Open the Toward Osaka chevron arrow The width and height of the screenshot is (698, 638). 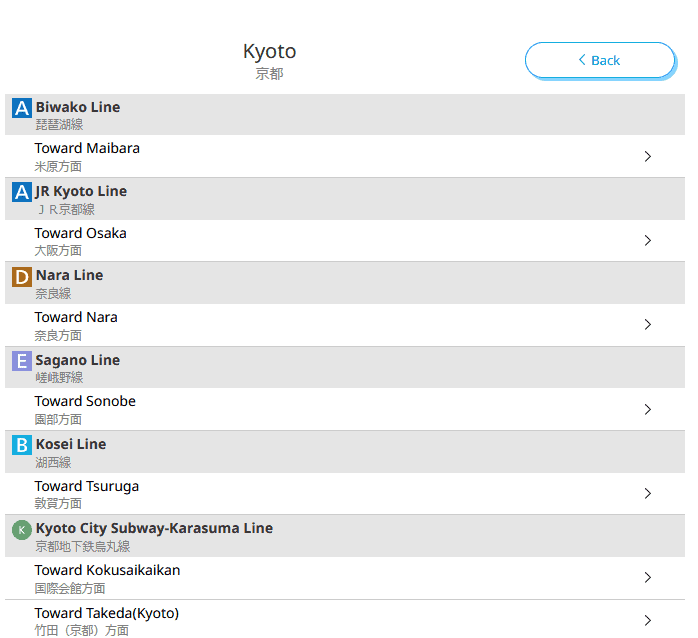click(648, 241)
